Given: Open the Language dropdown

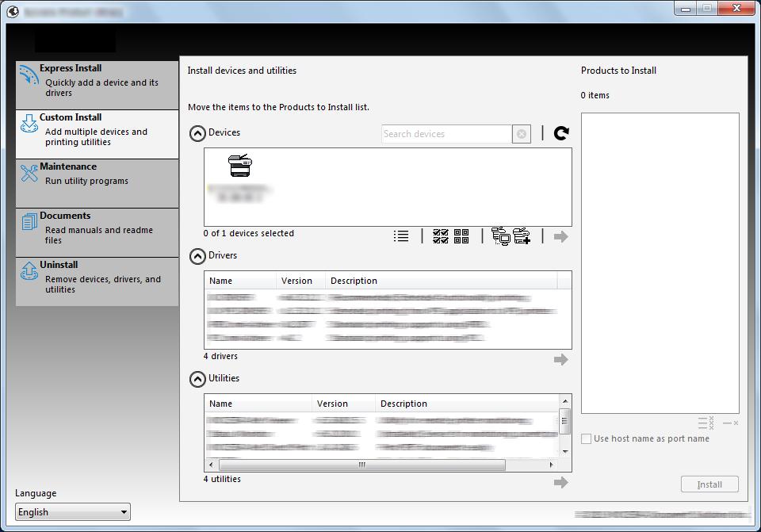Looking at the screenshot, I should point(73,512).
